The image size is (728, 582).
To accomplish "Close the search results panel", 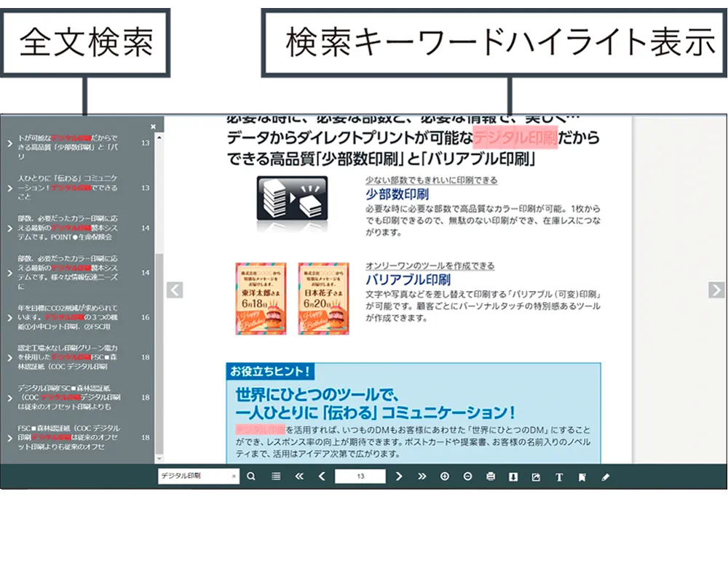I will (153, 126).
